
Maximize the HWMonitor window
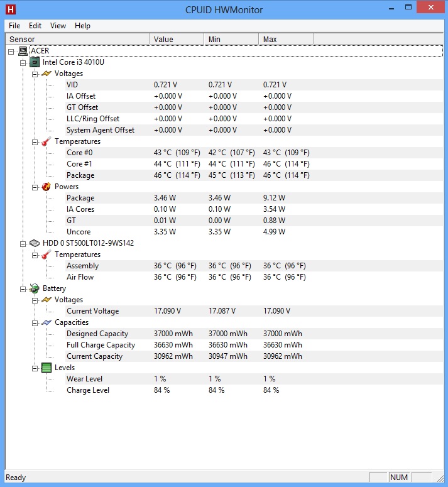coord(408,8)
